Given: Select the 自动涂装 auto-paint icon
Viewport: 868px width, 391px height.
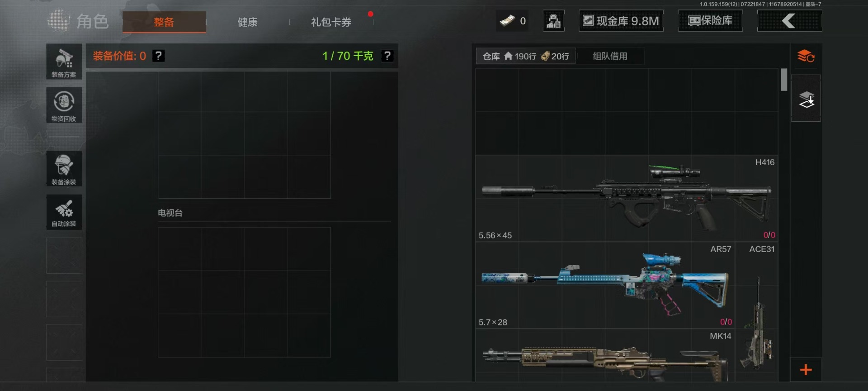Looking at the screenshot, I should pos(64,212).
